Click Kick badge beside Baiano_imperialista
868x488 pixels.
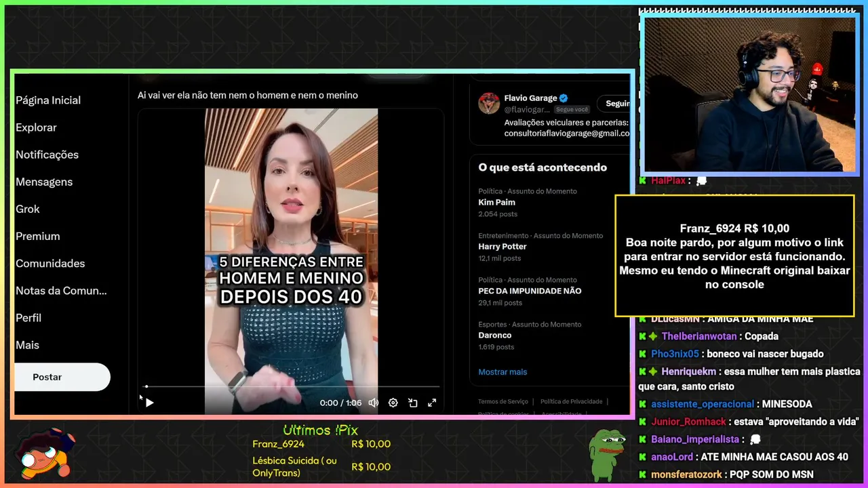pyautogui.click(x=642, y=439)
